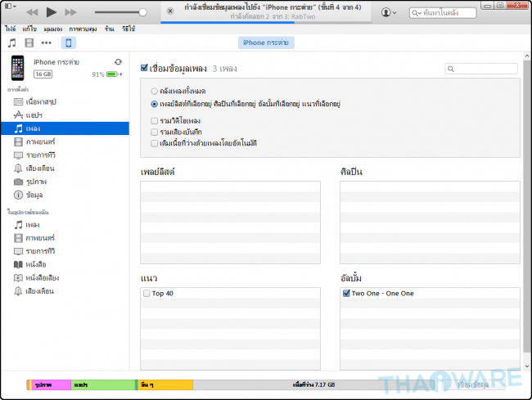532x400 pixels.
Task: Click the sync refresh icon beside the device name
Action: 118,62
